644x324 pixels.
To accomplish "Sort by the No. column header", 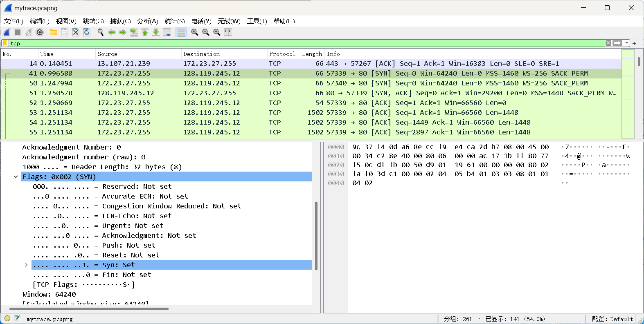I will coord(20,54).
